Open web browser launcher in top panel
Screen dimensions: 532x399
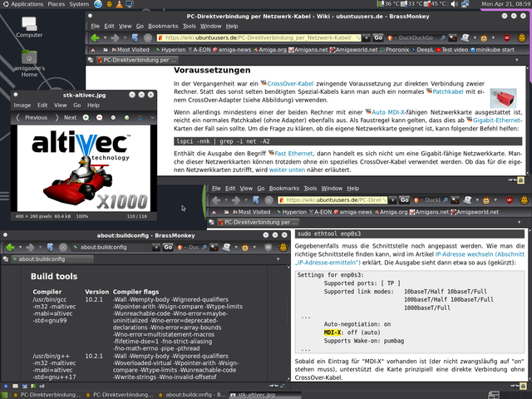tap(98, 4)
